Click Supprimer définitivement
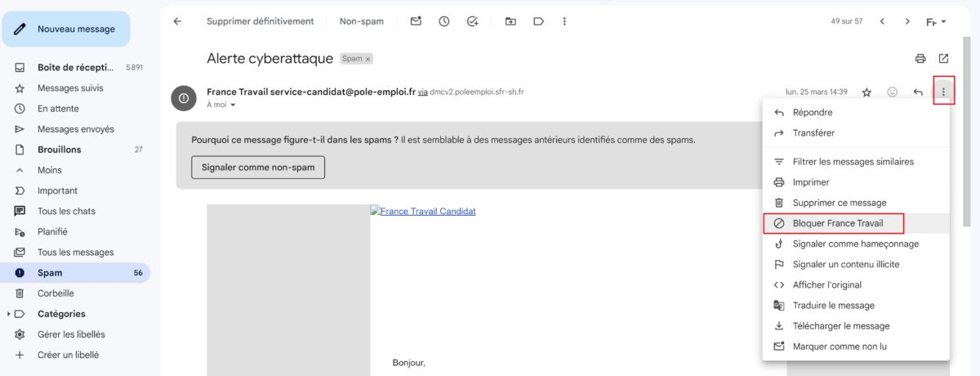The height and width of the screenshot is (376, 980). tap(260, 21)
